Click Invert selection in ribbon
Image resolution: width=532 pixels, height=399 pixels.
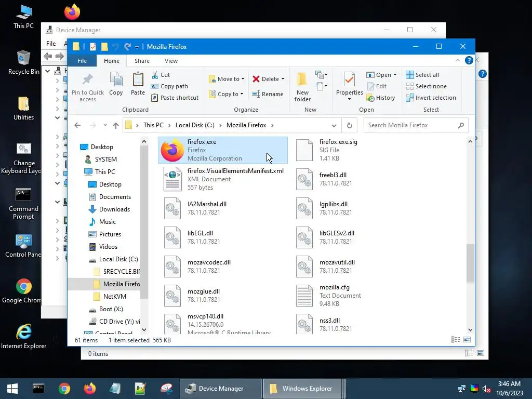pos(431,98)
